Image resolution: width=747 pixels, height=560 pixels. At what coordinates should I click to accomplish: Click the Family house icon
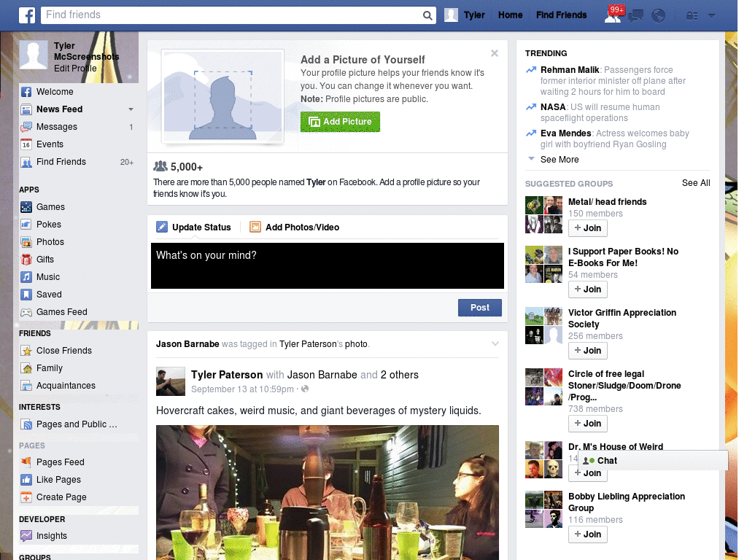coord(26,368)
